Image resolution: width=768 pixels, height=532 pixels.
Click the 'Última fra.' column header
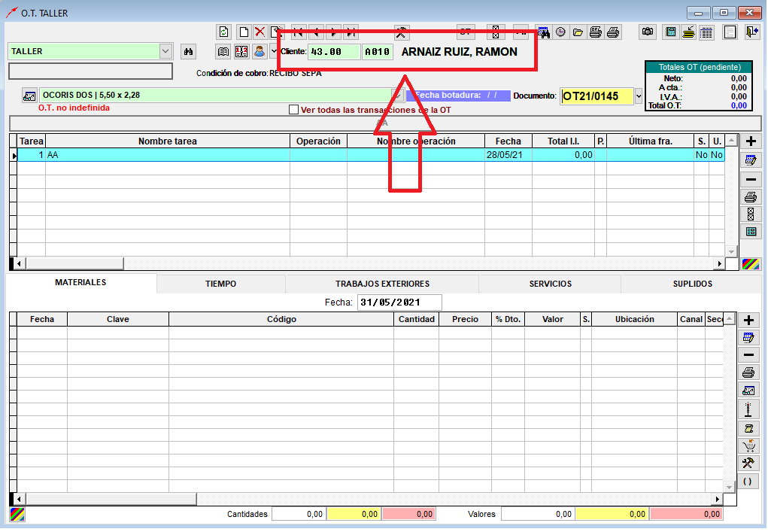pyautogui.click(x=651, y=141)
